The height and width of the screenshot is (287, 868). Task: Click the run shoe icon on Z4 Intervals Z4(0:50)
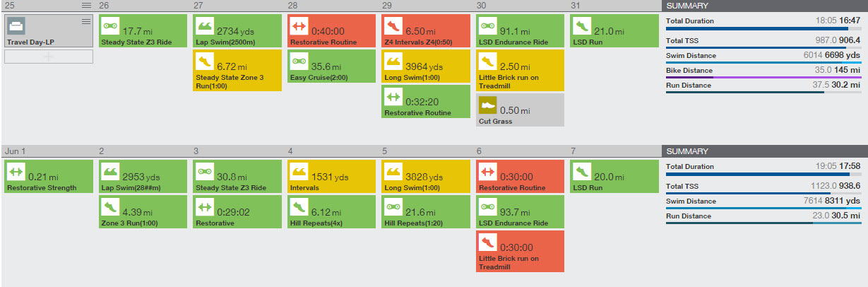392,26
